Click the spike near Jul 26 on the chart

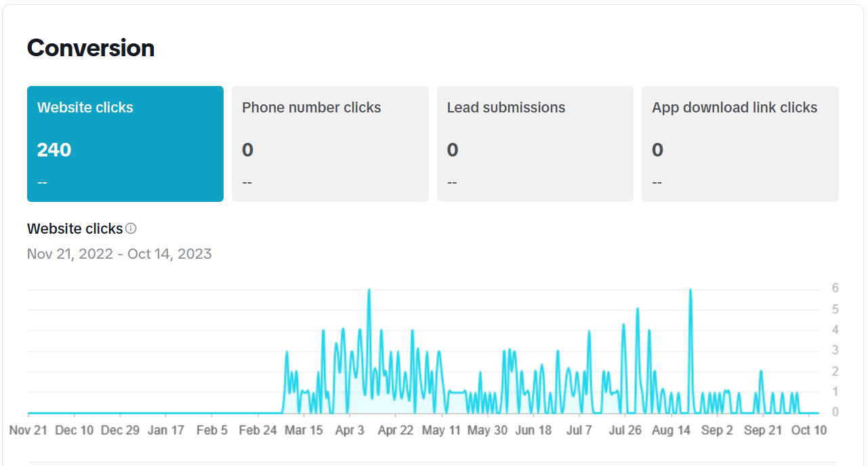638,312
